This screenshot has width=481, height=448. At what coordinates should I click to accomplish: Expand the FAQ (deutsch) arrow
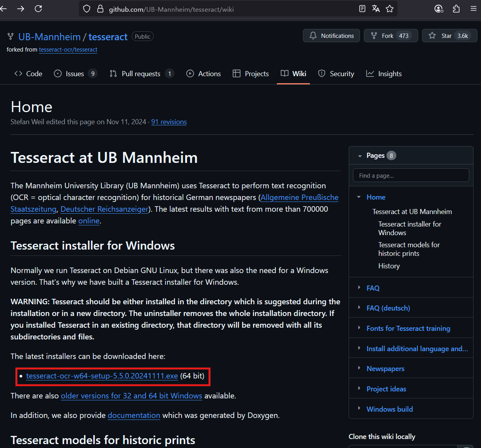pos(359,307)
